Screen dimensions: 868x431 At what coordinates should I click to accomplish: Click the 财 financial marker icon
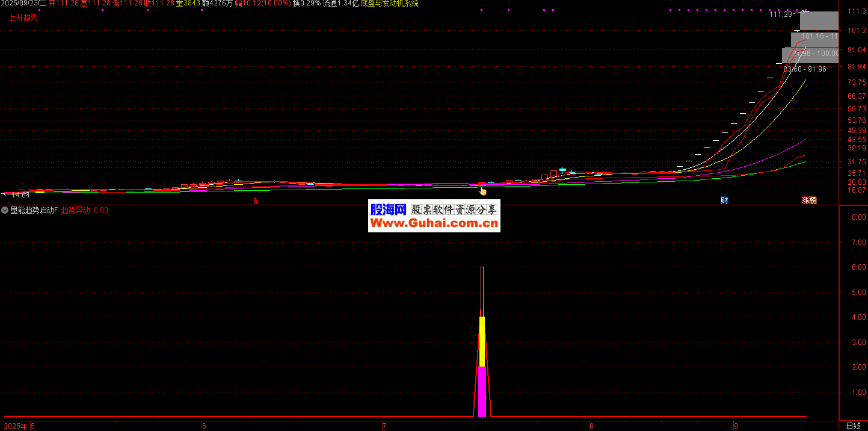coord(724,200)
